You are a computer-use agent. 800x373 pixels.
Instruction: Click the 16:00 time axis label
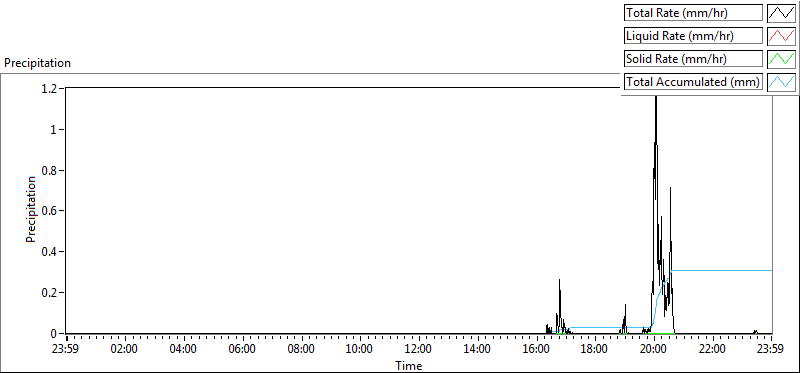(537, 350)
